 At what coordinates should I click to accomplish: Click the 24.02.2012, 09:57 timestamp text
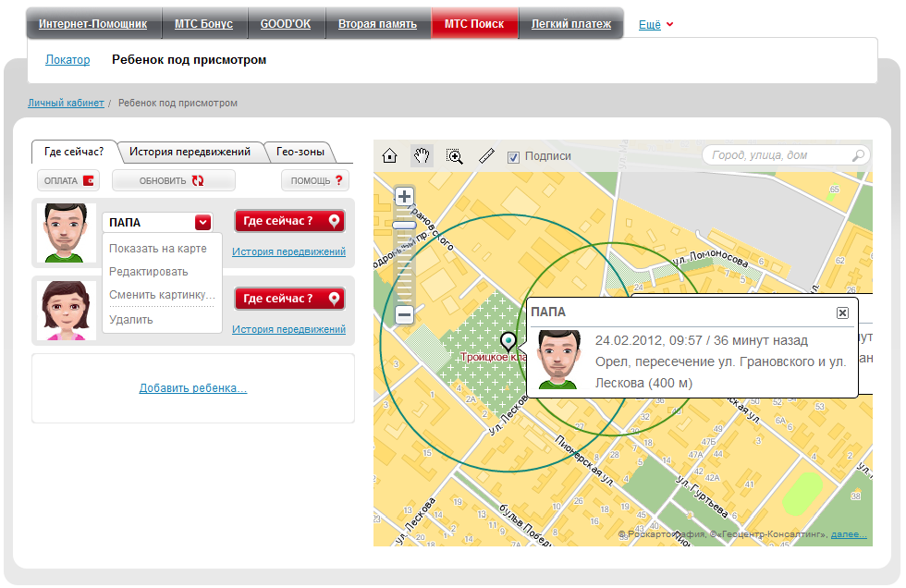coord(649,340)
